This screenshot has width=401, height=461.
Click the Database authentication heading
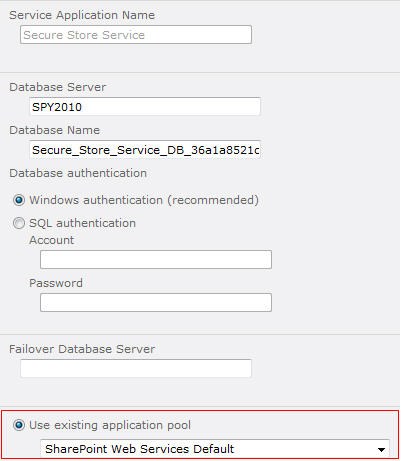coord(78,173)
